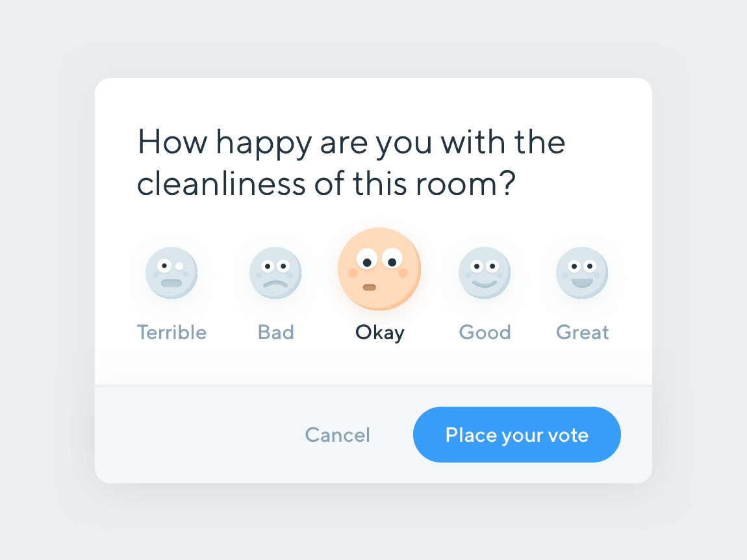
Task: Click empty footer area left of Cancel
Action: pos(195,435)
